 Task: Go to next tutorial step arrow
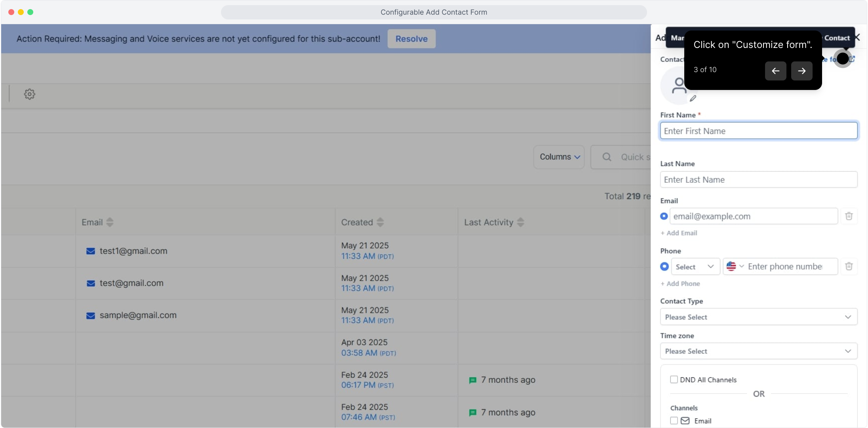pos(801,71)
